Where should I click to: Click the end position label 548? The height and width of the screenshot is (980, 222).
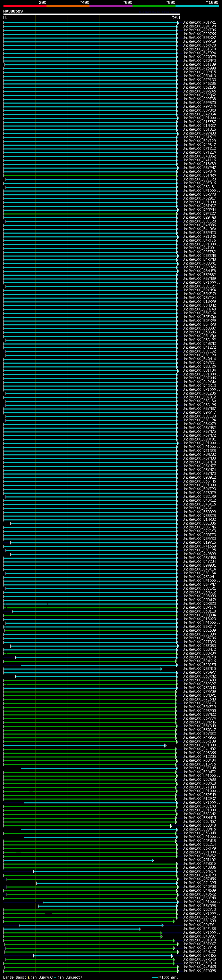[175, 17]
